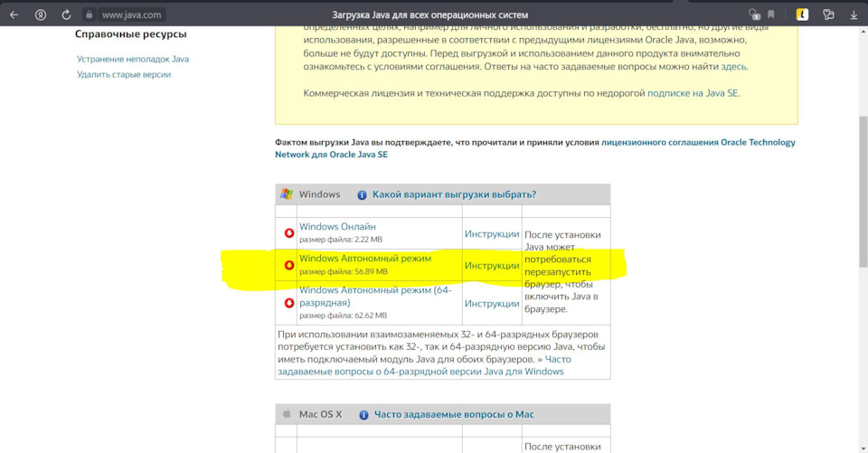The width and height of the screenshot is (868, 453).
Task: Click red download icon for 56.89 MB file
Action: coord(289,265)
